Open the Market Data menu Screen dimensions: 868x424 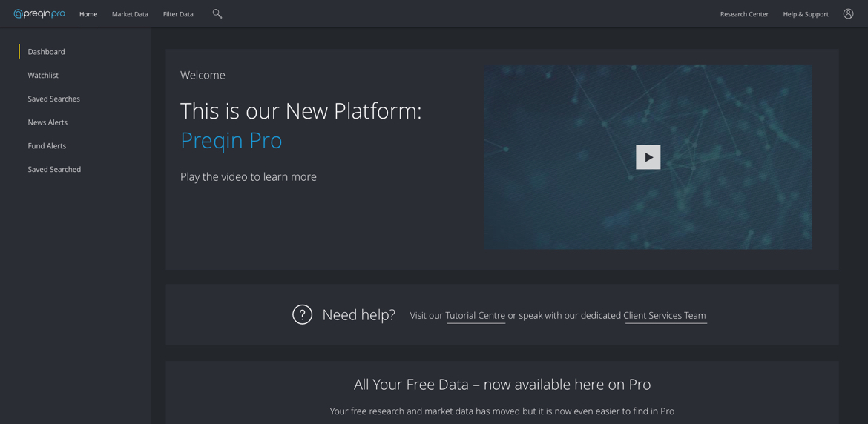(130, 14)
